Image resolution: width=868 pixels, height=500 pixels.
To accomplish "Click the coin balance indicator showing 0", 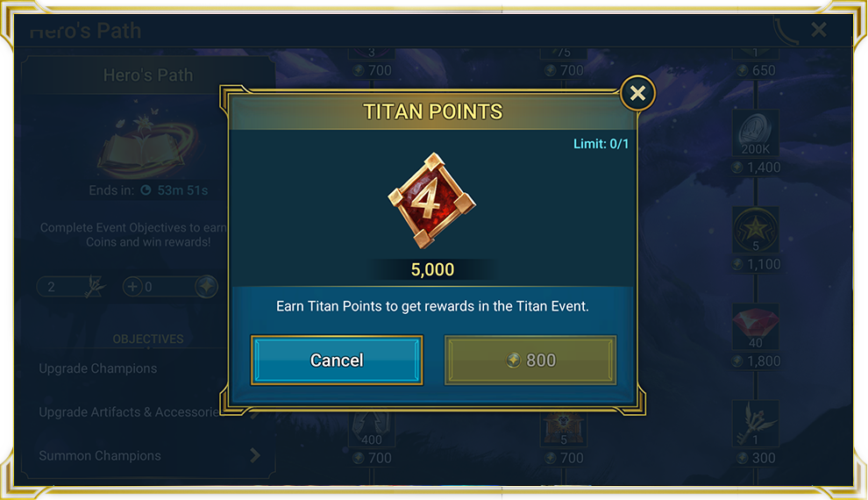I will click(x=170, y=287).
